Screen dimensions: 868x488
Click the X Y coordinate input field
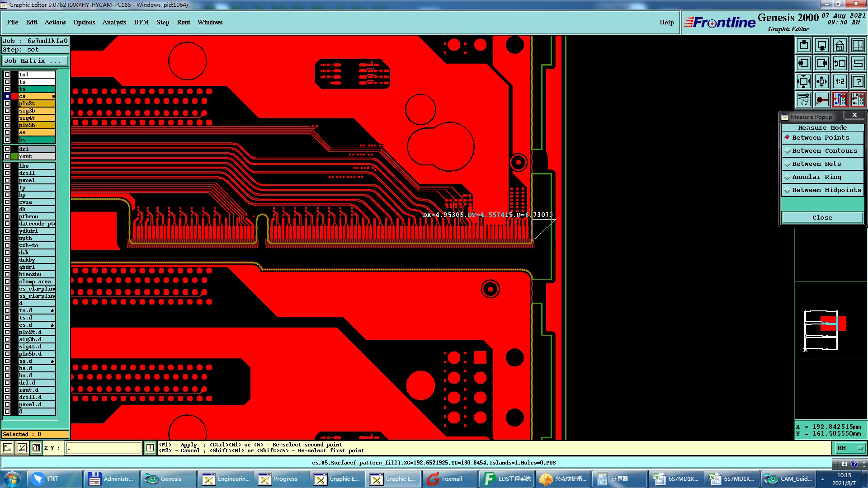104,448
